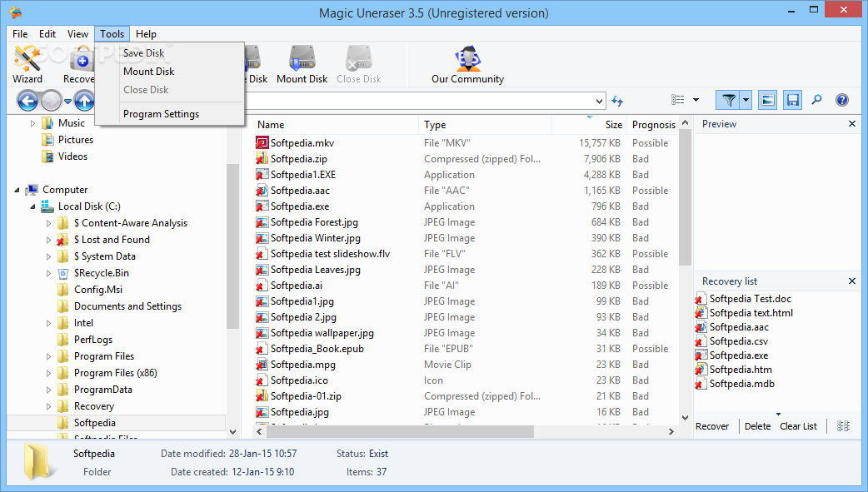Toggle the preview panel icon

[768, 100]
